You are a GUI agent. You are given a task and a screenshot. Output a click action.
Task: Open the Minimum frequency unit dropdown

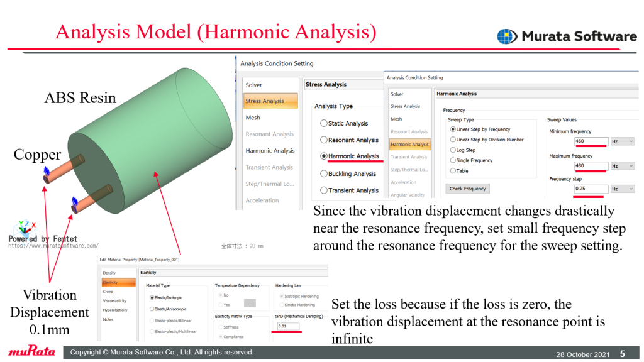pos(623,141)
